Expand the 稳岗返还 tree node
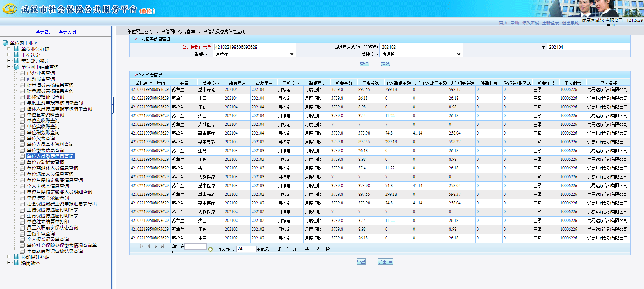Viewport: 644px width, 289px height. [9, 263]
